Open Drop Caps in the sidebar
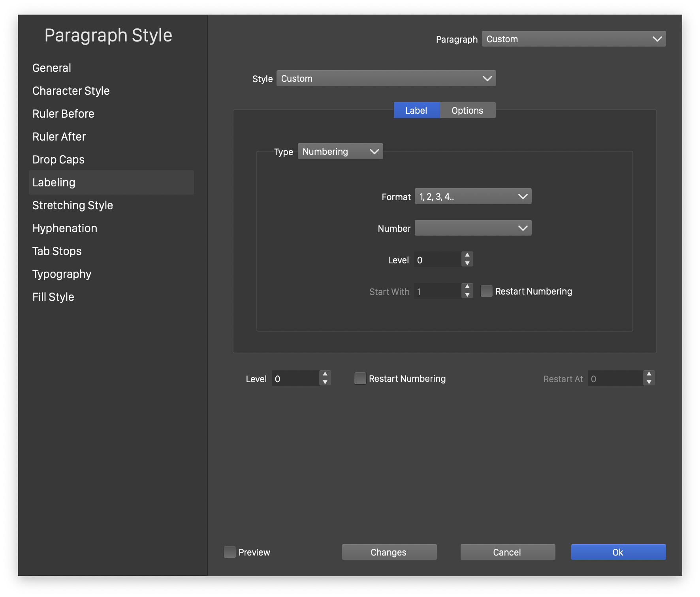Image resolution: width=700 pixels, height=597 pixels. [58, 160]
